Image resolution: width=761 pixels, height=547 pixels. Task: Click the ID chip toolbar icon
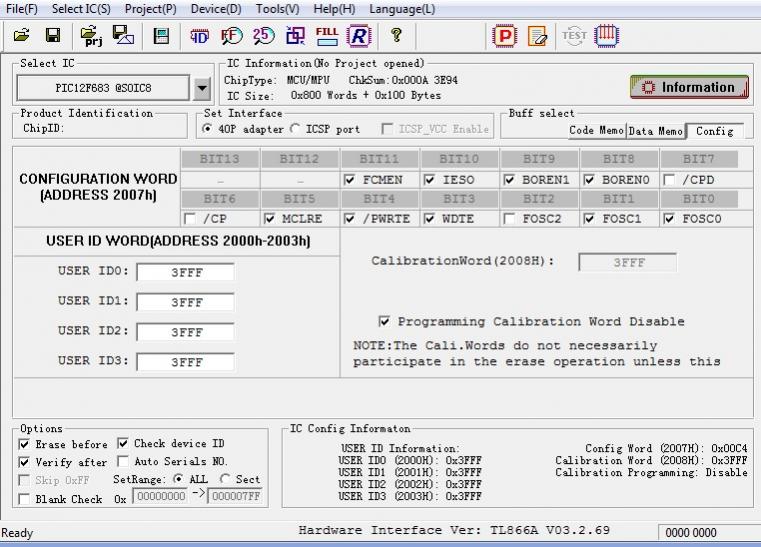pyautogui.click(x=200, y=36)
